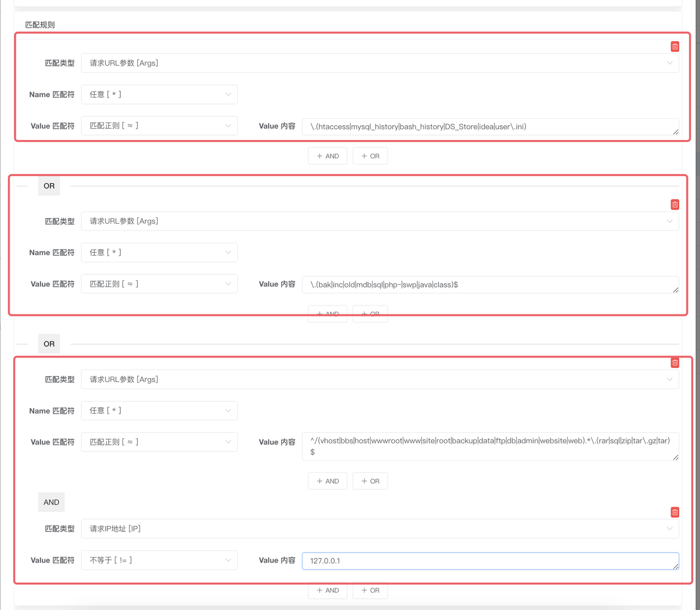The height and width of the screenshot is (610, 700).
Task: Click the Value 内容 textarea with vhost|bbs regex
Action: [490, 446]
